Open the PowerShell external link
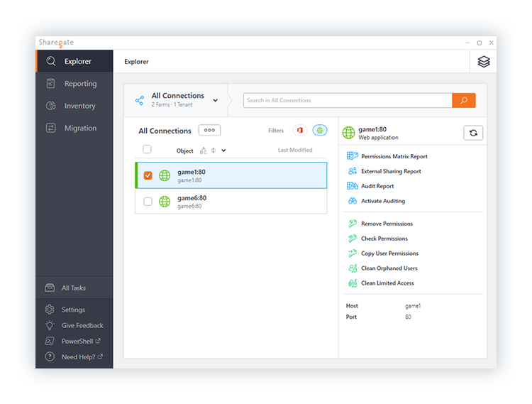Screen dimensions: 532x404 81,341
